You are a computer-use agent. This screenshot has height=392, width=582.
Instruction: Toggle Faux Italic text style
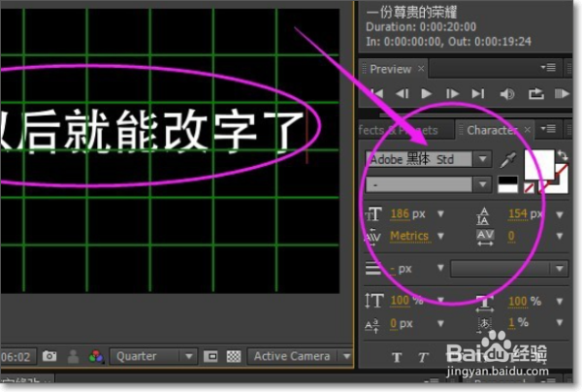coord(423,357)
